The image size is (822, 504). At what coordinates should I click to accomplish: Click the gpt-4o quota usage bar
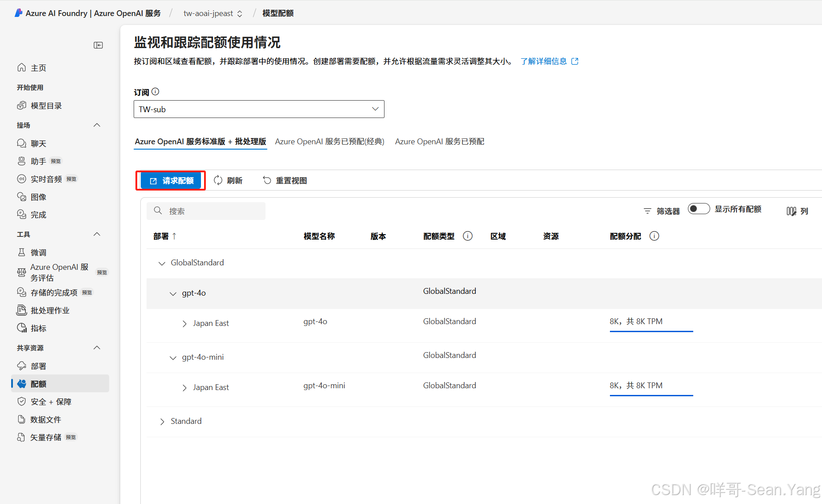pos(651,331)
